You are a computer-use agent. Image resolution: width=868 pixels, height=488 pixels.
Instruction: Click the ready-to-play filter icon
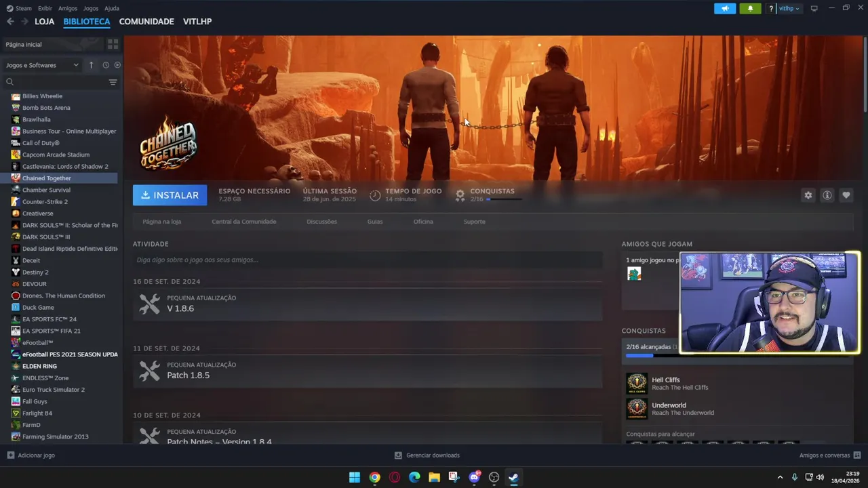pos(117,65)
